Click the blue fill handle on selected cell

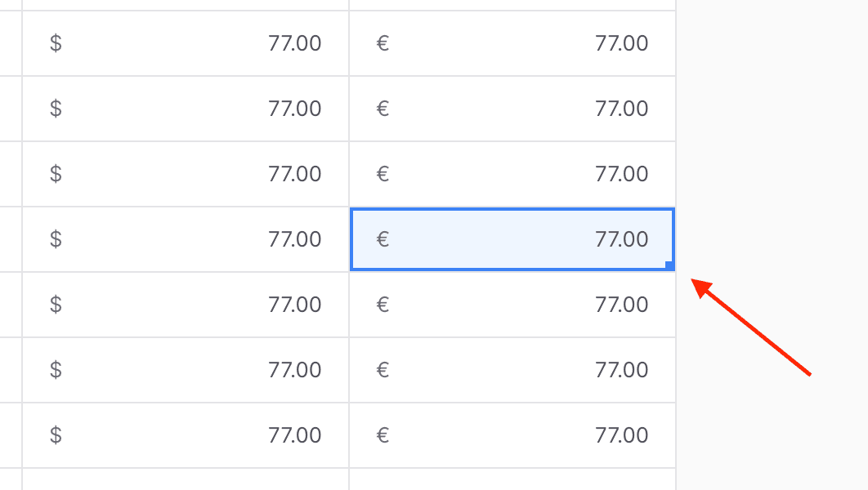[669, 265]
